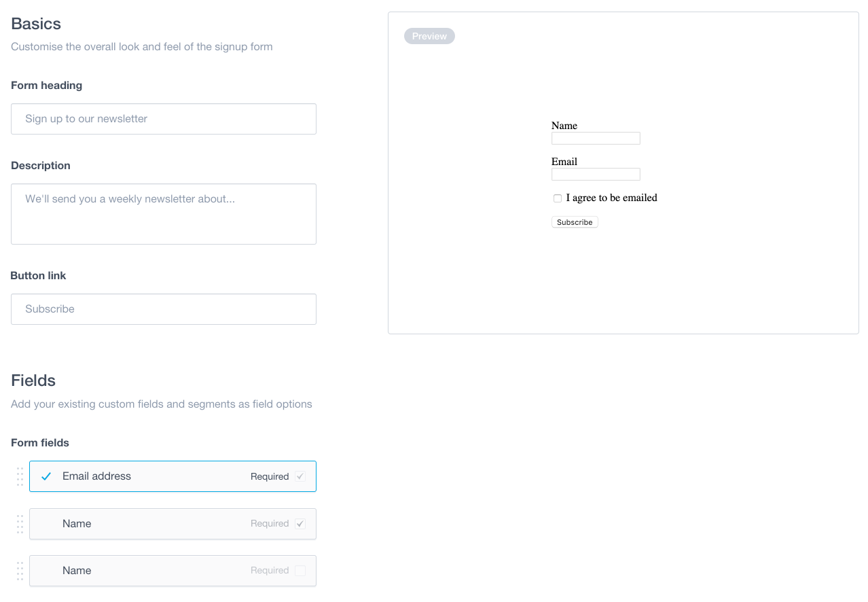Click the Preview badge in the preview panel
Screen dimensions: 868x602
point(429,35)
